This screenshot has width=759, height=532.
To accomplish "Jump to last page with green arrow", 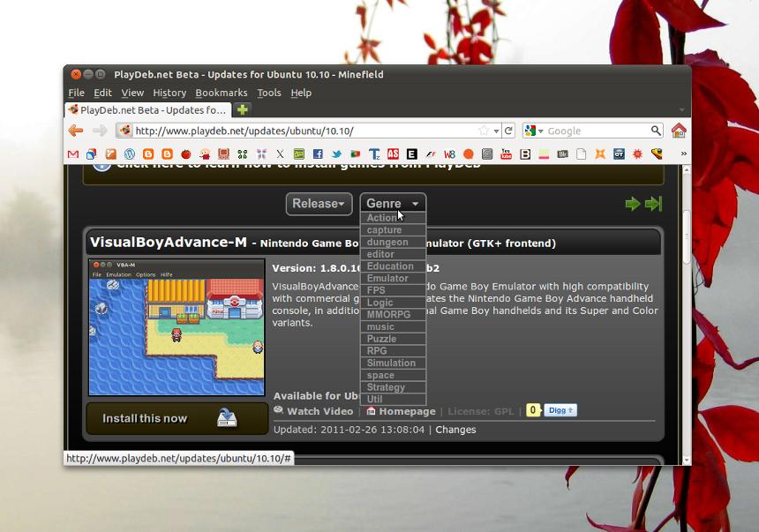I will [653, 204].
